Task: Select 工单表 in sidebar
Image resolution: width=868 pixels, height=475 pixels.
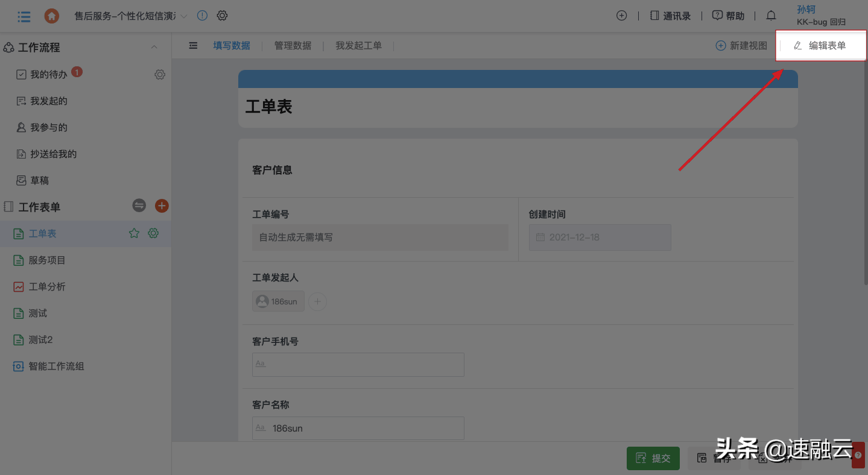Action: [42, 233]
